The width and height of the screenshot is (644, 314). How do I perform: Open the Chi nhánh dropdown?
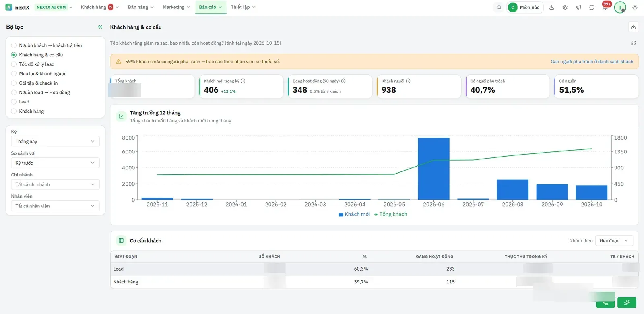tap(55, 184)
